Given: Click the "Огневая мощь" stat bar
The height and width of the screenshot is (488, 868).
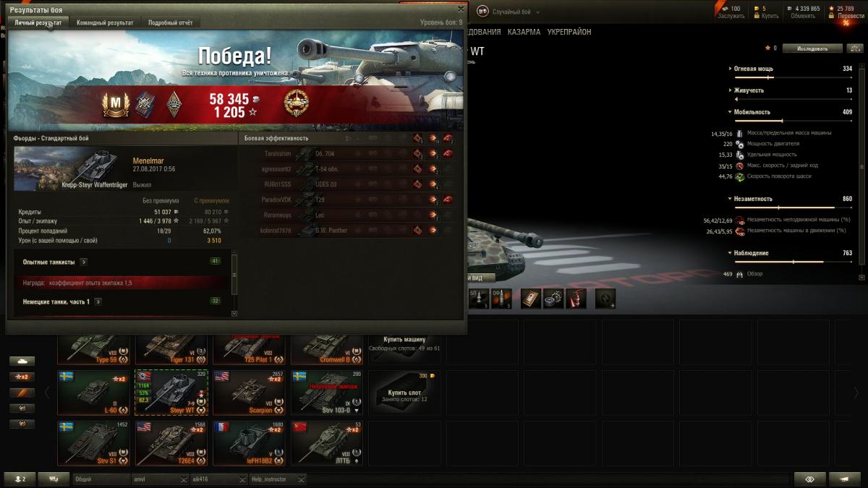Looking at the screenshot, I should click(x=793, y=77).
